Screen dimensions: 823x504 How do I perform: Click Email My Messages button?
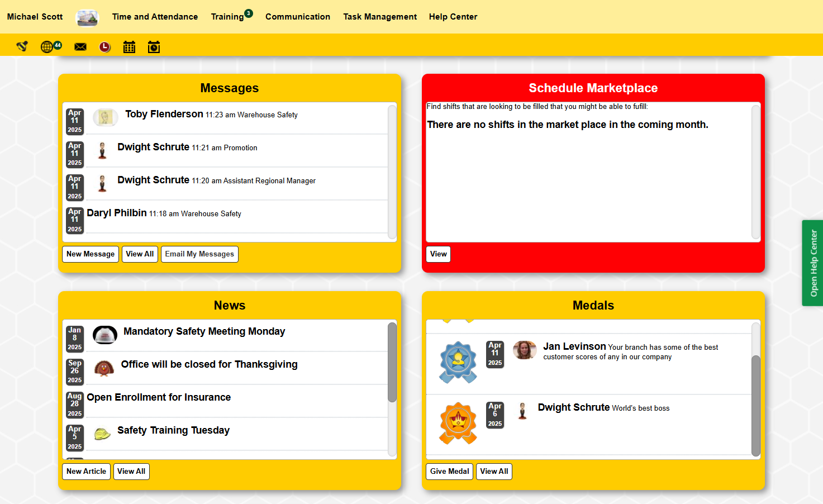199,254
